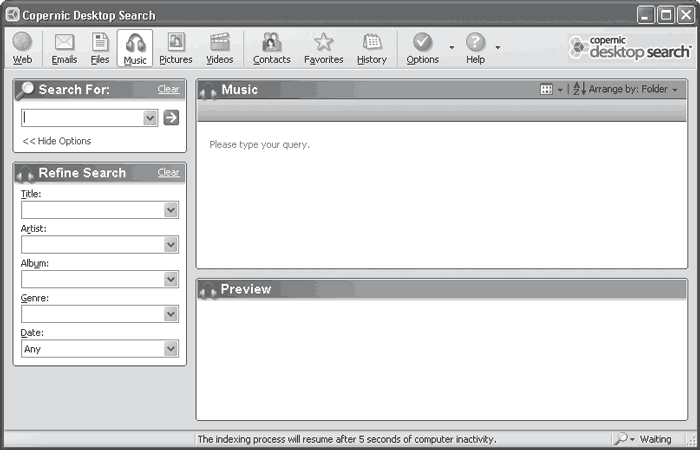Show Favorites in the toolbar
The width and height of the screenshot is (700, 450).
323,47
